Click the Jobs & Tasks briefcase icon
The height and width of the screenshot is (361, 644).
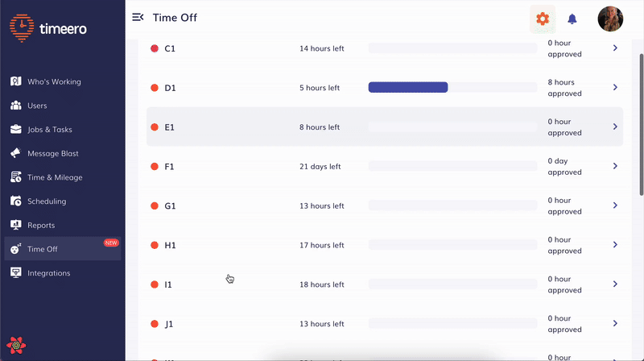point(15,129)
